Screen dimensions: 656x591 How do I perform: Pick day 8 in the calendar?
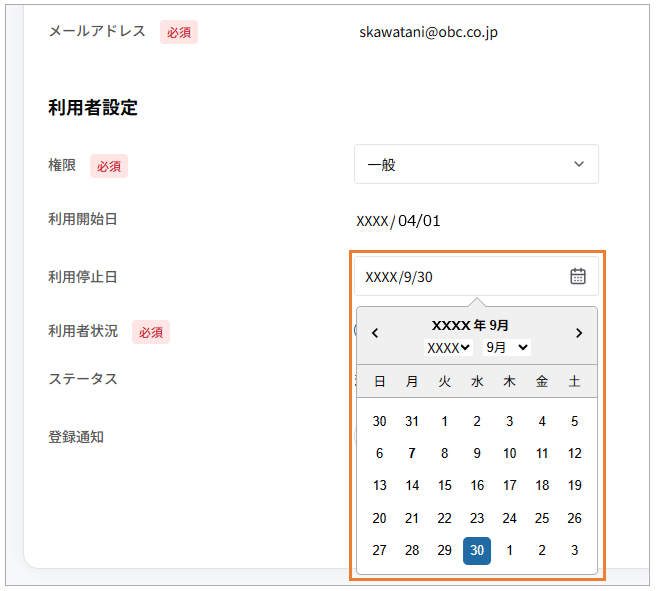(444, 453)
